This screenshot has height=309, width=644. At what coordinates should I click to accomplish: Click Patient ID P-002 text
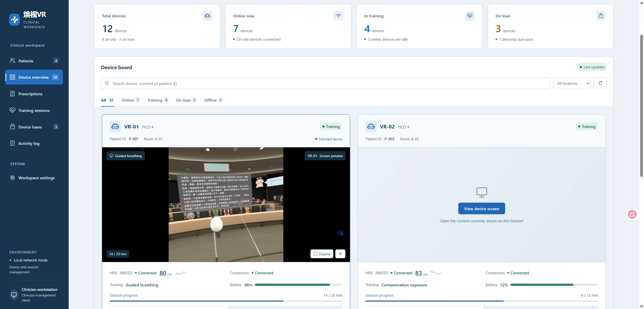tap(380, 139)
